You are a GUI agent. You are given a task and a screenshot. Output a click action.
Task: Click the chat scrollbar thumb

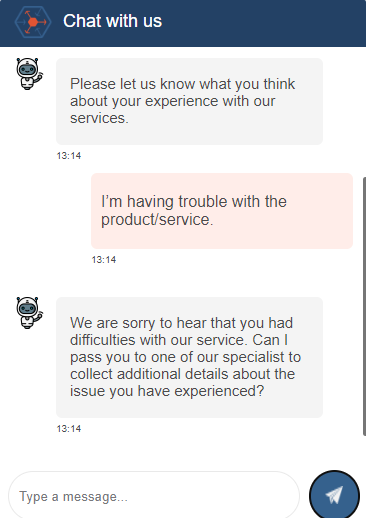[364, 306]
